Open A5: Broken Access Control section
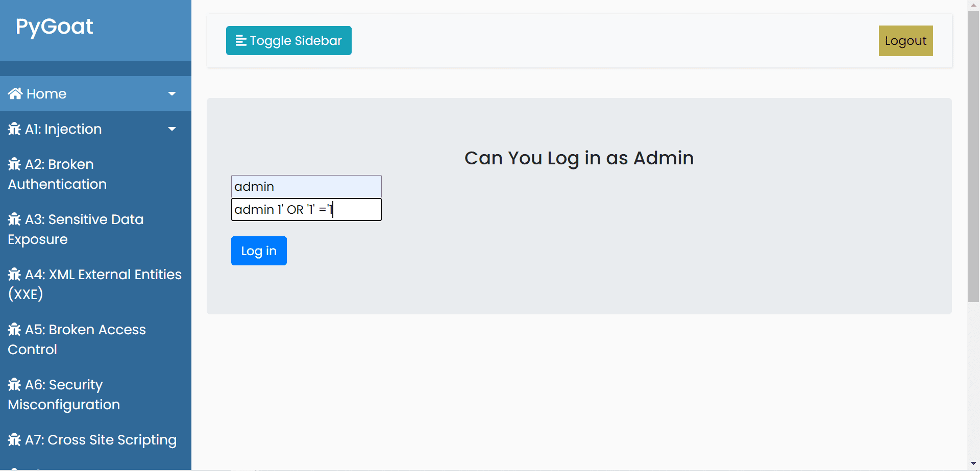Viewport: 980px width, 471px height. 95,339
